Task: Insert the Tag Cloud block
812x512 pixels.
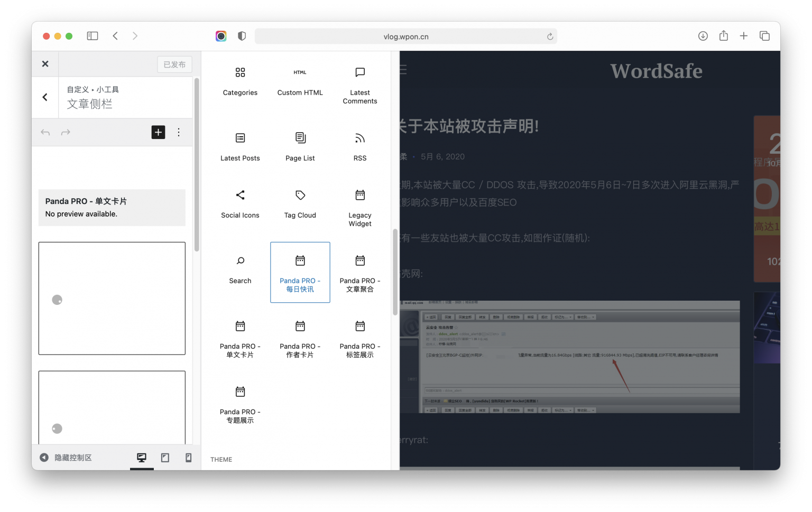Action: [x=300, y=204]
